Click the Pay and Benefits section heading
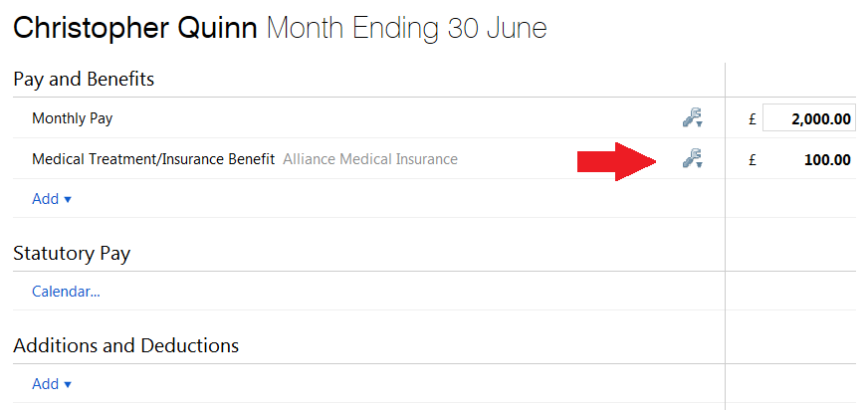 84,80
